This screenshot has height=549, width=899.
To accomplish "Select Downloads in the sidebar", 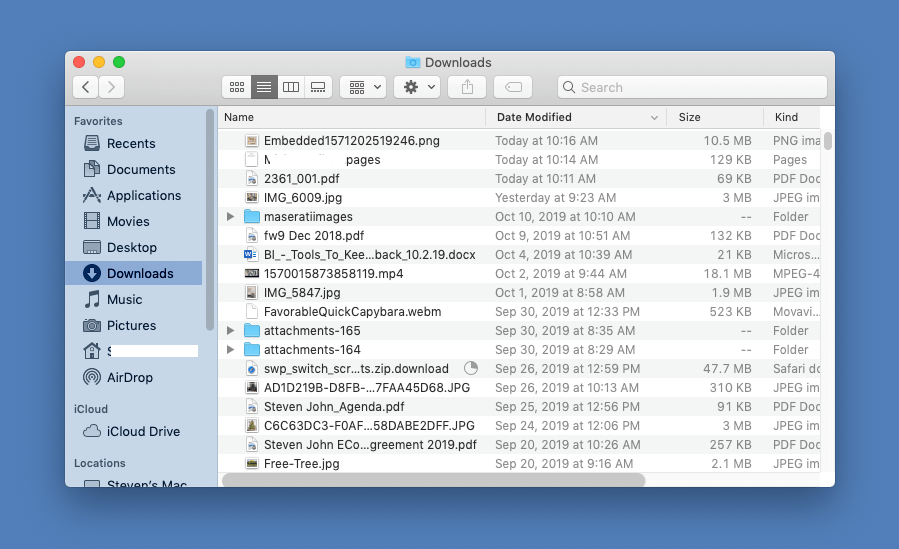I will click(x=133, y=273).
